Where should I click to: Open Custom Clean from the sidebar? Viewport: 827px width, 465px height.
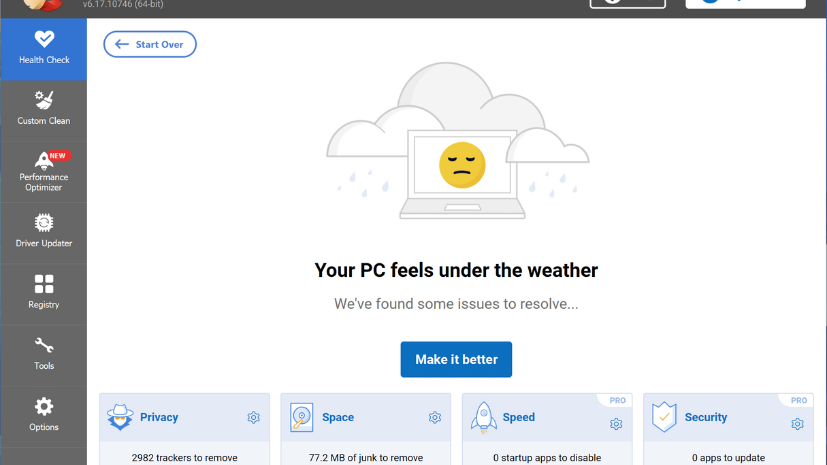pyautogui.click(x=43, y=109)
